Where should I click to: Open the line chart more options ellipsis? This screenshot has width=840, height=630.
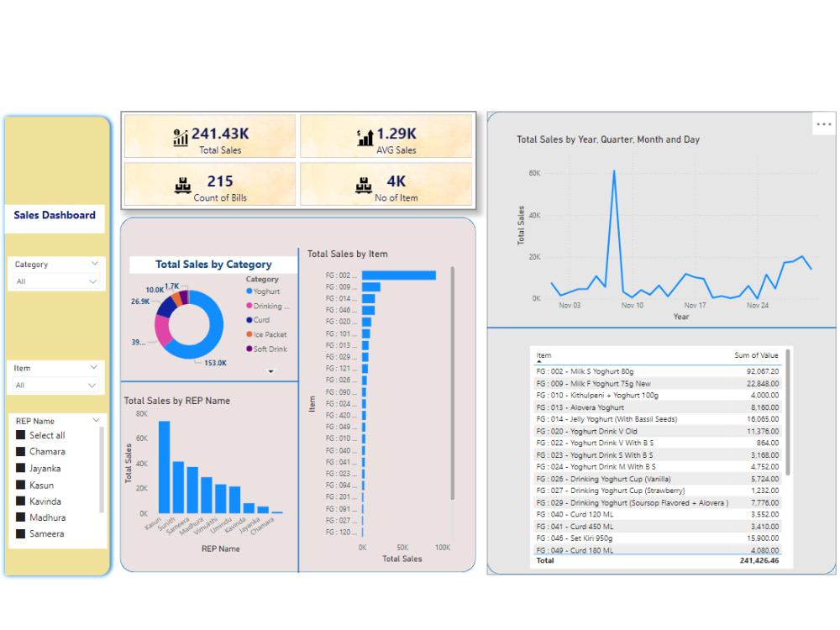point(823,124)
